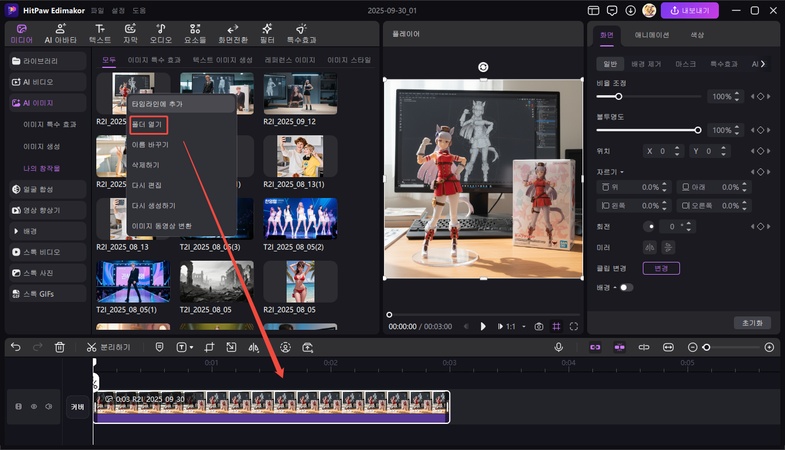
Task: Open the 텍스트 (Text) tool tab
Action: click(x=100, y=34)
